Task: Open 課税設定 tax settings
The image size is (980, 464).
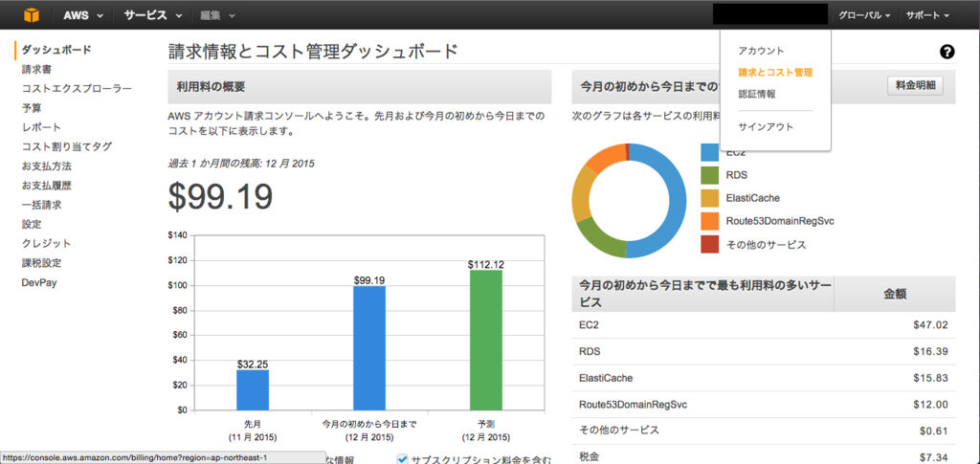Action: pos(41,263)
